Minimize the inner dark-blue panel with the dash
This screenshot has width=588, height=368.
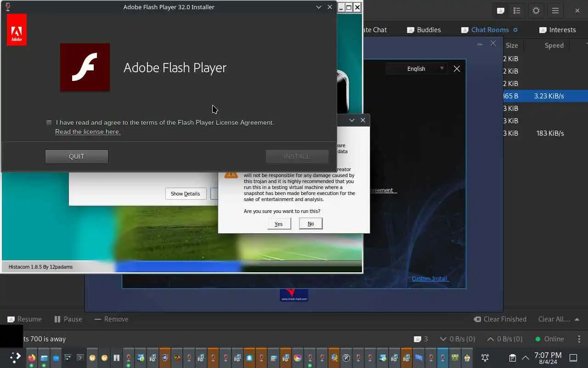480,44
